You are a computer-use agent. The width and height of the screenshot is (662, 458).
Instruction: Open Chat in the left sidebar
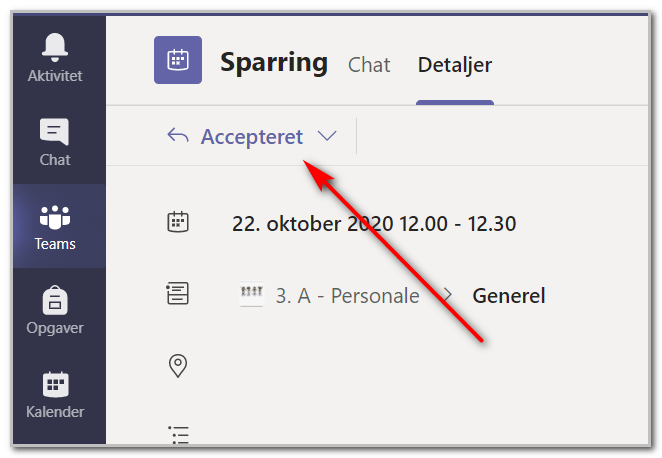55,142
